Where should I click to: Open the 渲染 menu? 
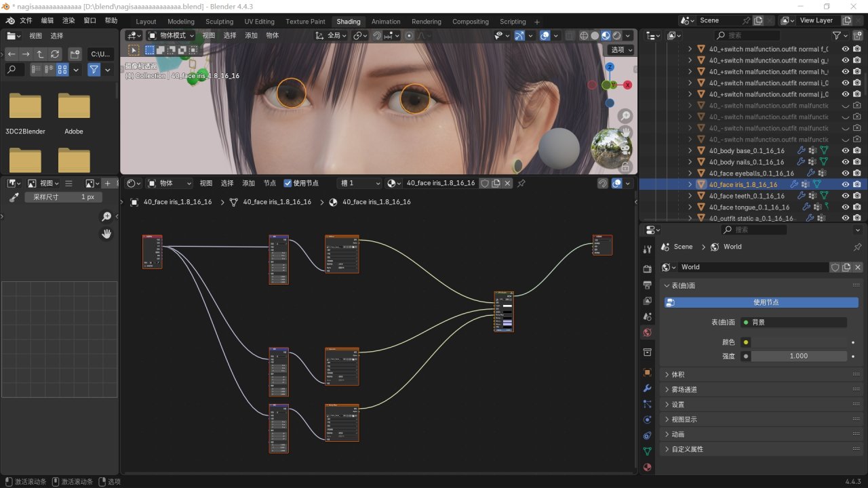point(68,21)
